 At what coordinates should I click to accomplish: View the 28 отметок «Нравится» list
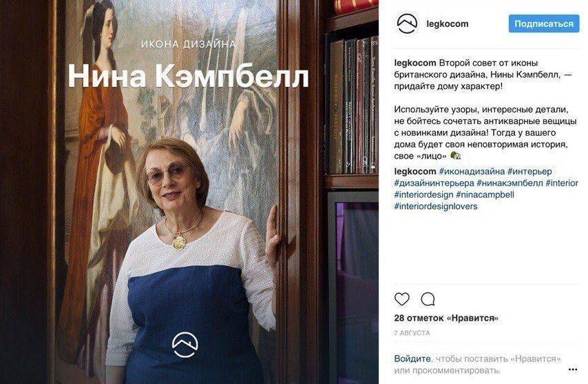446,319
